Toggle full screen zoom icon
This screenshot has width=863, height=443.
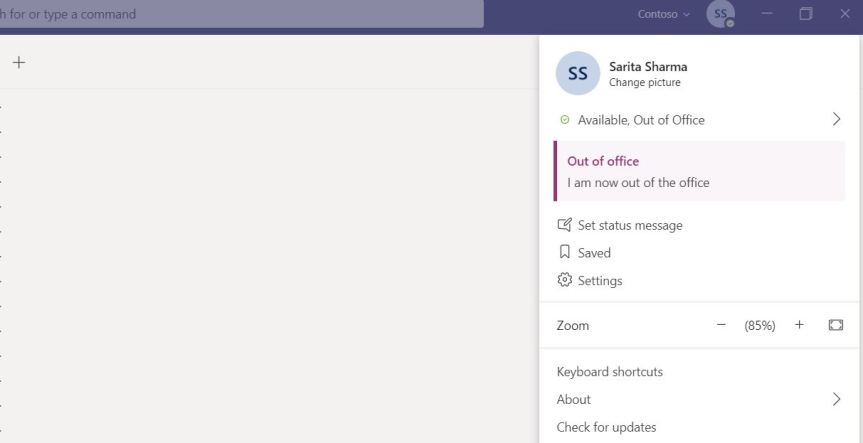point(836,325)
